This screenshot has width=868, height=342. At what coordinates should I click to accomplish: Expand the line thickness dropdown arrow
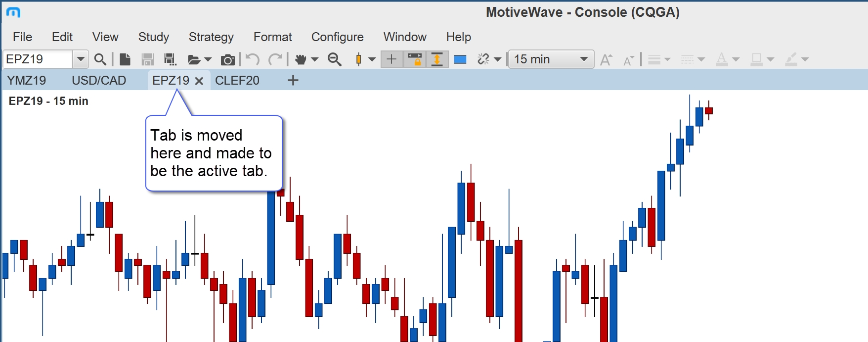(x=667, y=60)
